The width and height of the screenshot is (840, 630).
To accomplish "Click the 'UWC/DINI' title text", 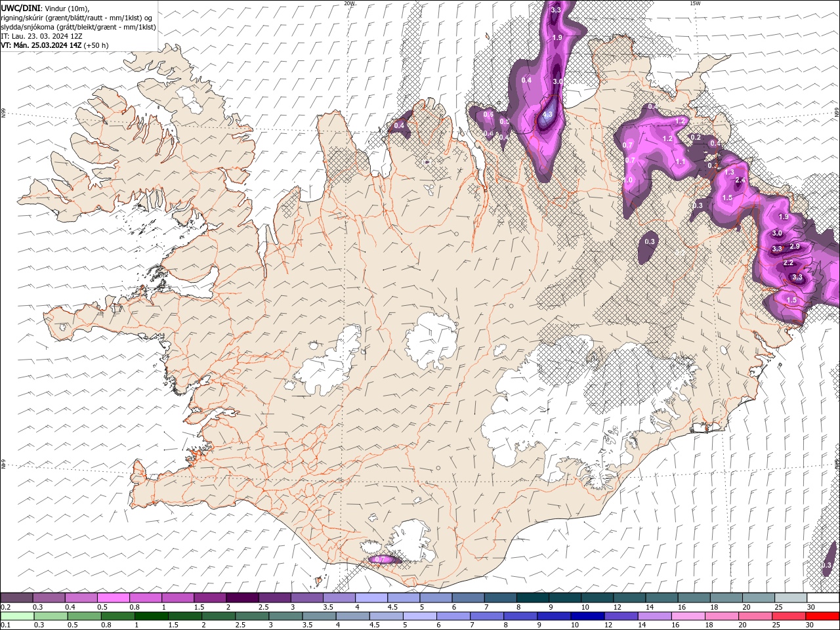I will coord(20,8).
